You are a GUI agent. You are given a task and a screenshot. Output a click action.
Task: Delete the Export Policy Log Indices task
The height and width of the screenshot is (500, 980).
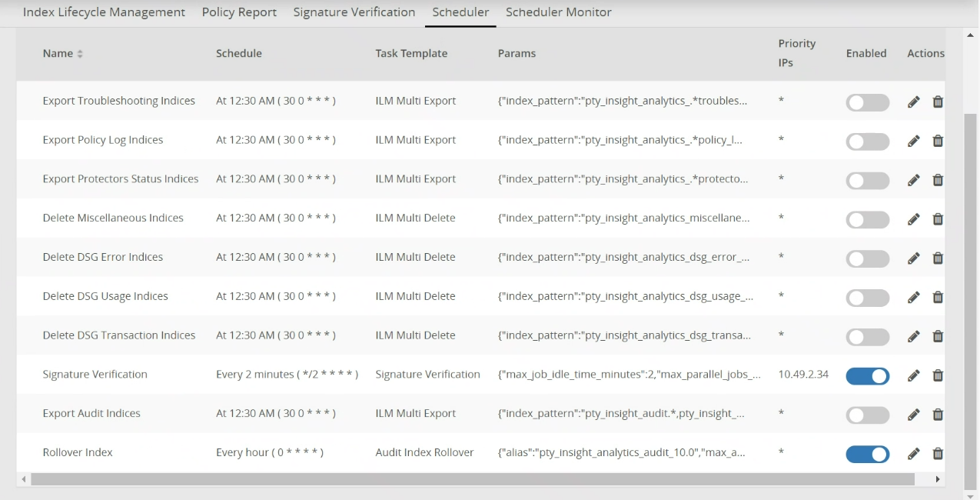(x=938, y=141)
